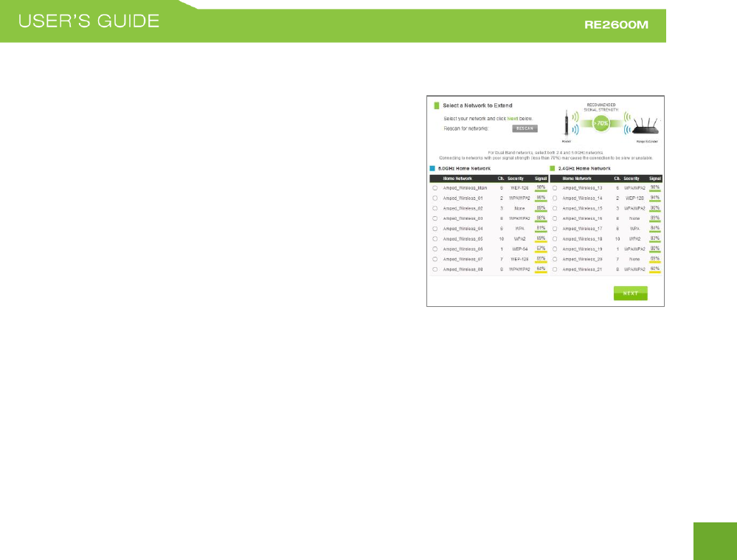Select the Amped_Wireless_Main radio button
The width and height of the screenshot is (737, 560).
coord(435,188)
